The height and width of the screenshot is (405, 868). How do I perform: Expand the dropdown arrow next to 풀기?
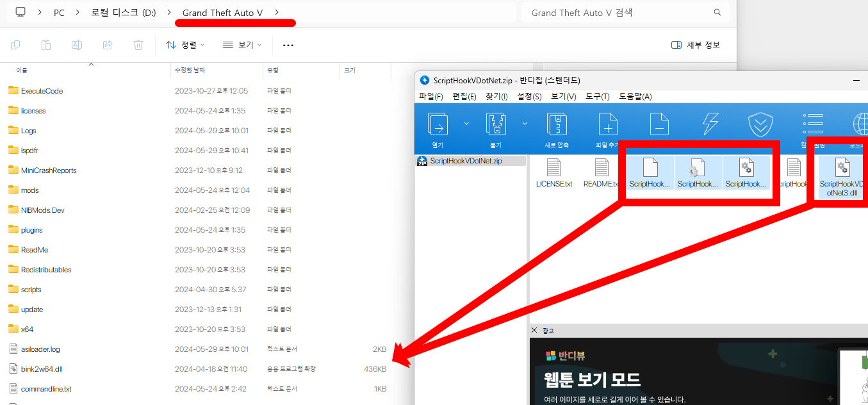[x=525, y=124]
